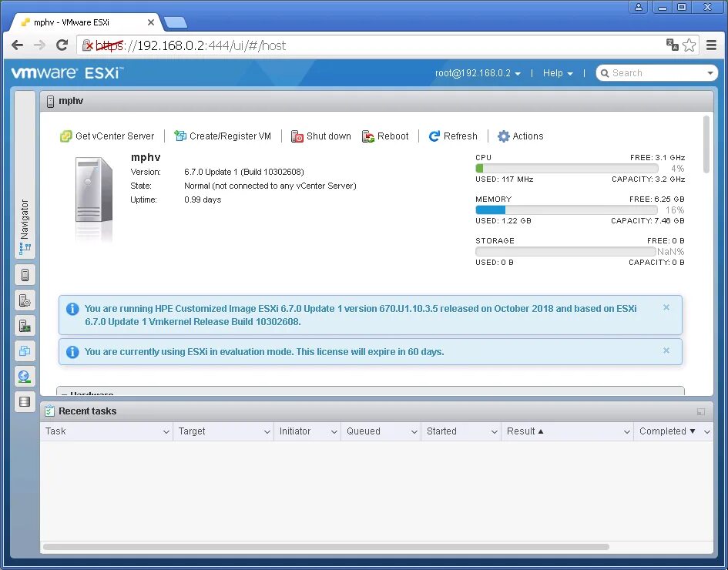Click the vmware ESXi logo
The width and height of the screenshot is (728, 570).
coord(67,73)
